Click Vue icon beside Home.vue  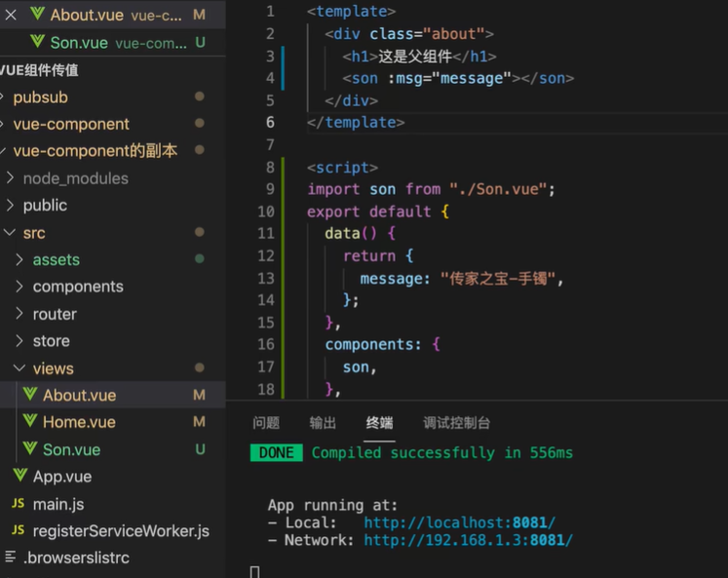pos(30,421)
